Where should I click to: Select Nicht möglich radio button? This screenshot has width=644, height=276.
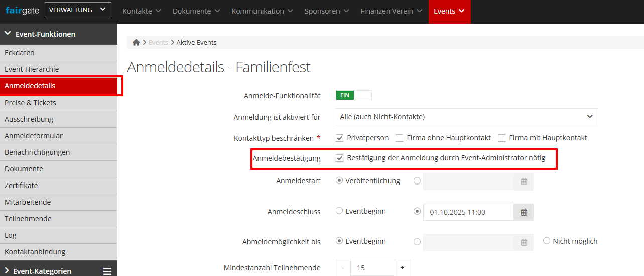(x=547, y=241)
